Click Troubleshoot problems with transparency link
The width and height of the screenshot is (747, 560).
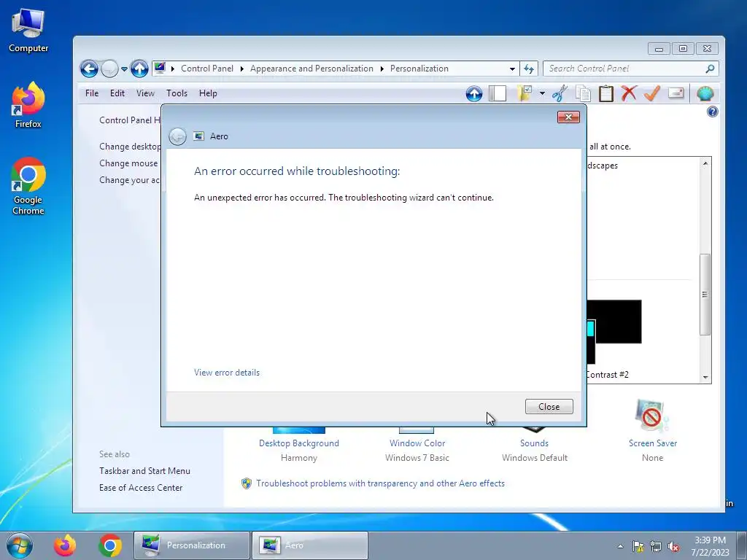[380, 483]
